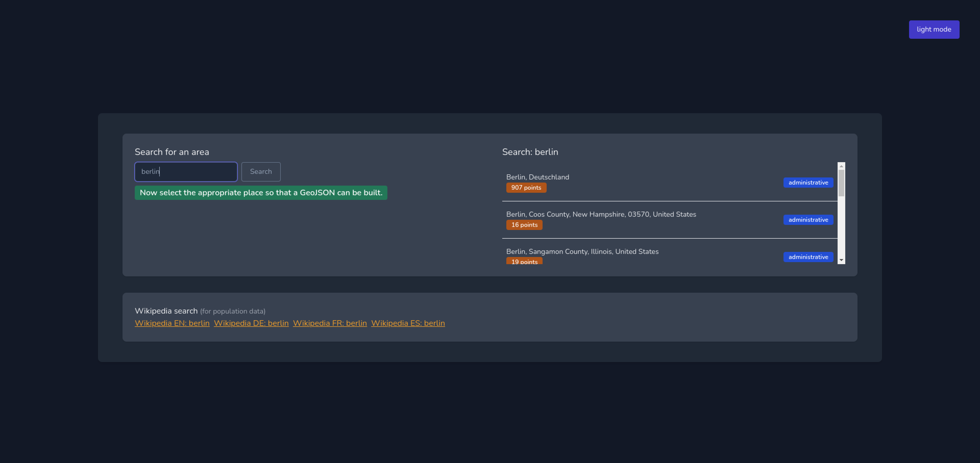Open Wikipedia FR: berlin link

pos(329,324)
